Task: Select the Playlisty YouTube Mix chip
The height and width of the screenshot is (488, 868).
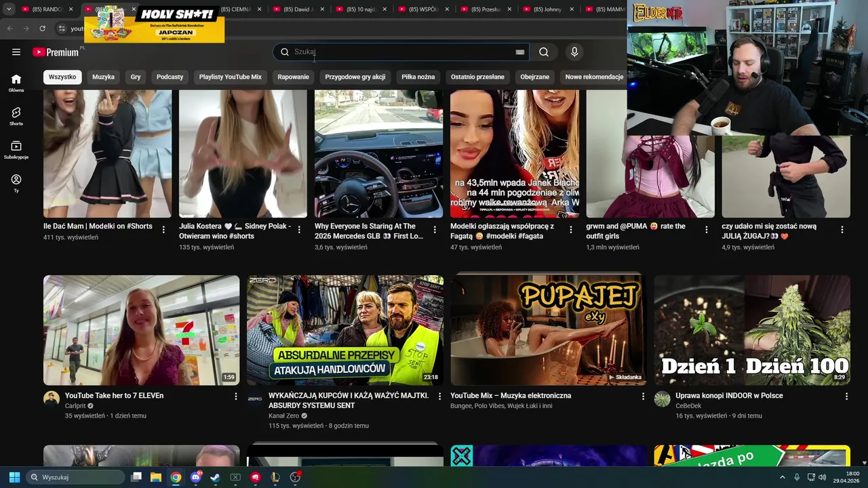Action: pos(230,77)
